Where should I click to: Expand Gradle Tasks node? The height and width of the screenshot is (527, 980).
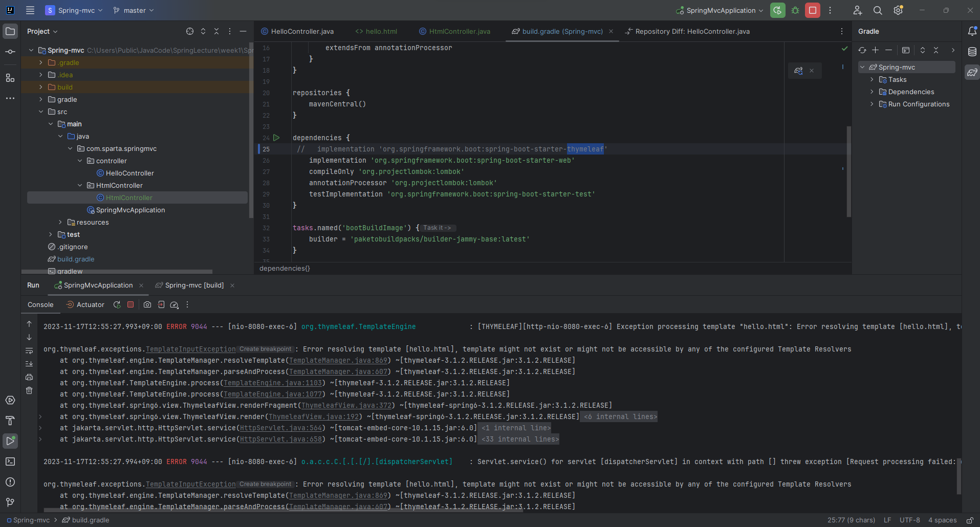tap(872, 79)
